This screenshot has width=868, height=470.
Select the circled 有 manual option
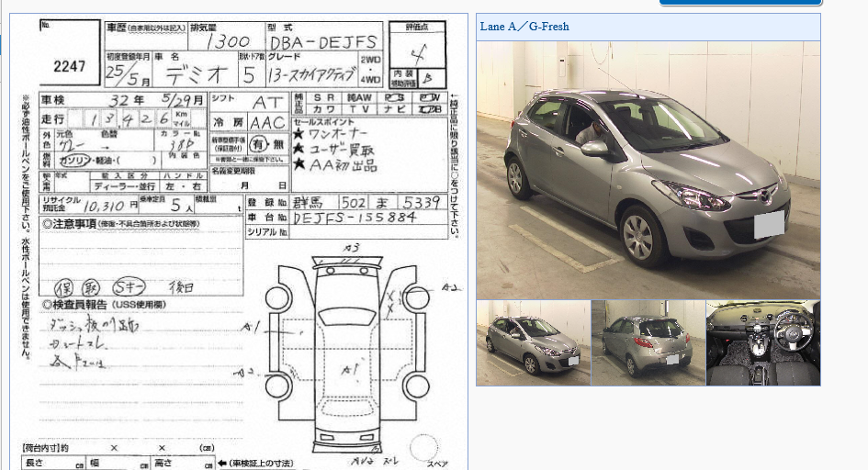[258, 145]
